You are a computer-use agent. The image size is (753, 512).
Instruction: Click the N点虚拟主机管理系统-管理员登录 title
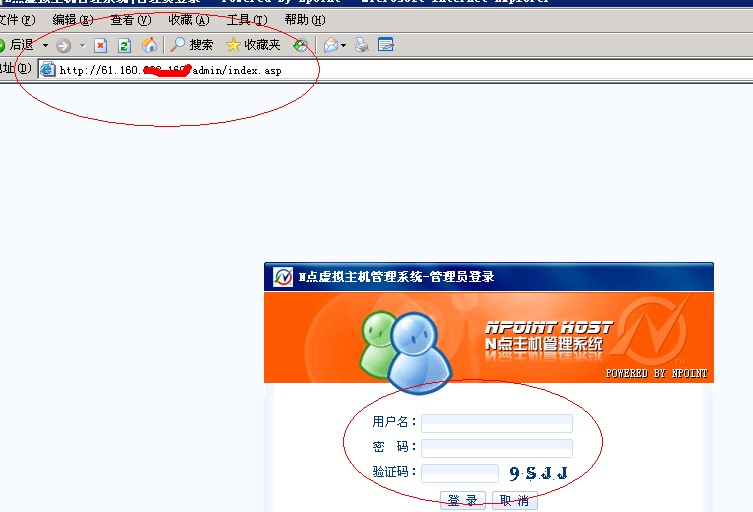(x=396, y=277)
